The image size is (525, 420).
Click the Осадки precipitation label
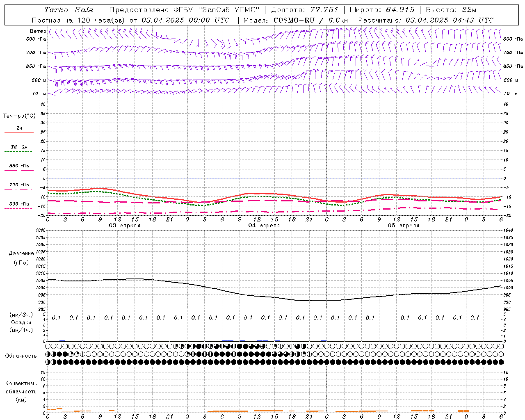tap(21, 322)
